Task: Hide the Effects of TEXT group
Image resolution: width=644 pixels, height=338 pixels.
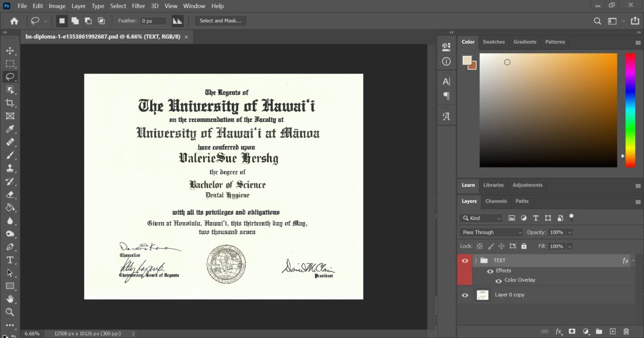Action: (x=490, y=271)
